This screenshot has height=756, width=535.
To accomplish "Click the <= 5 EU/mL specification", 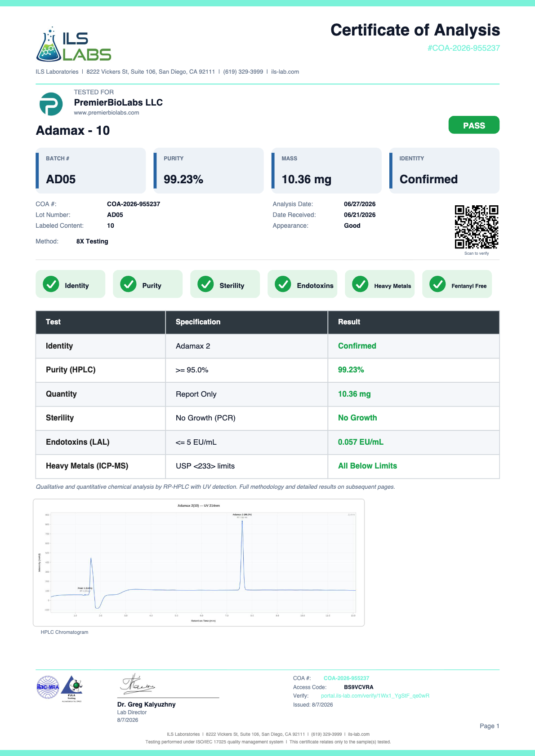I will 196,442.
